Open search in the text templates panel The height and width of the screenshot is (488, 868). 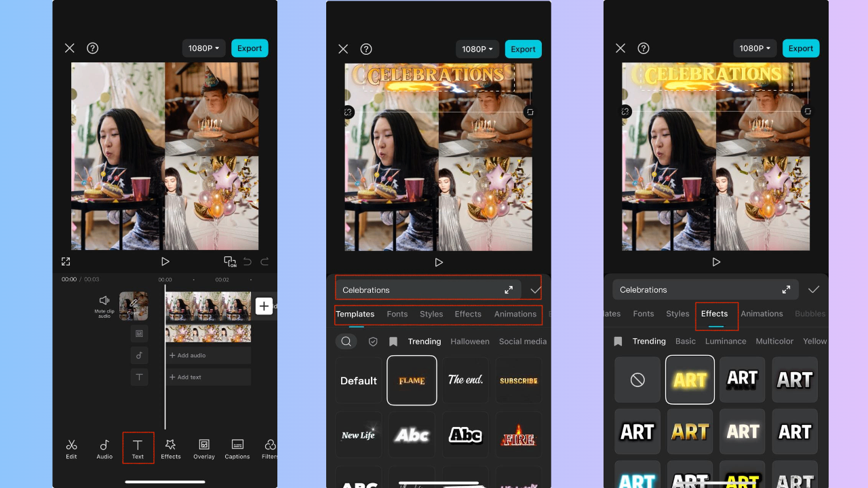pyautogui.click(x=346, y=341)
